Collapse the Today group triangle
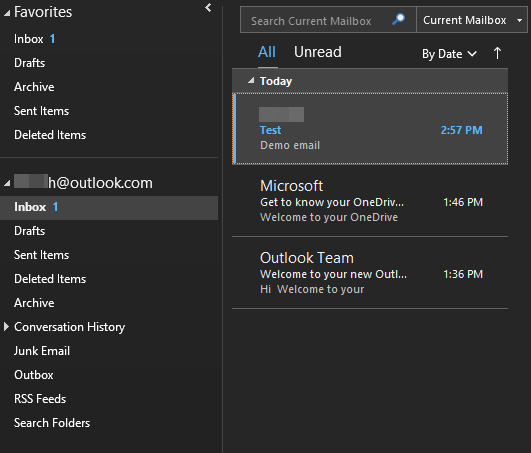 click(x=251, y=81)
